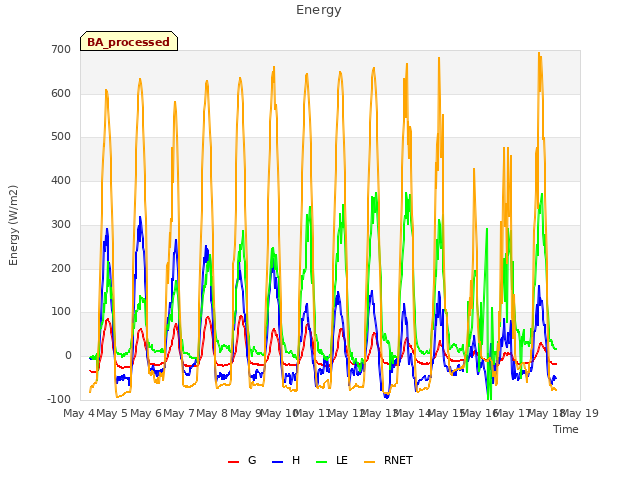
Task: Toggle the H series legend entry
Action: 286,460
